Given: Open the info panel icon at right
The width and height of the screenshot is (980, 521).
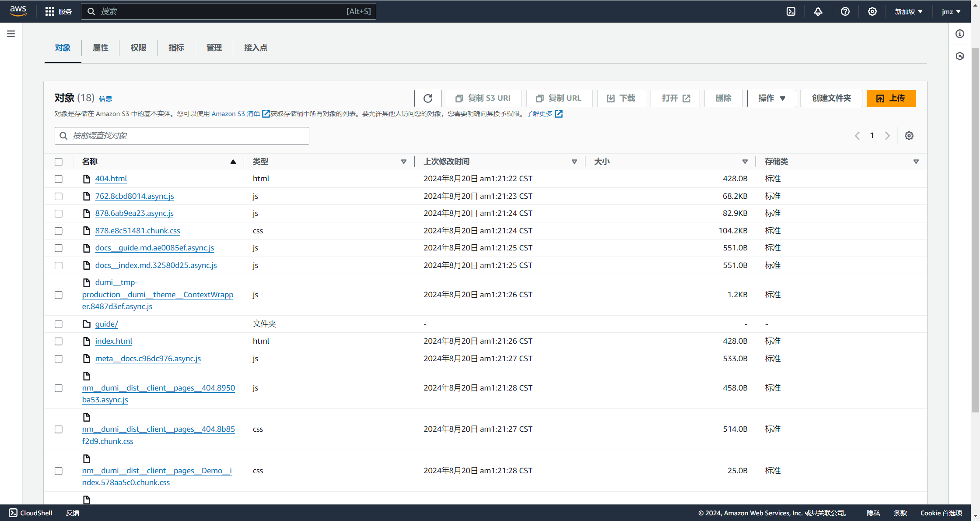Looking at the screenshot, I should pos(960,34).
